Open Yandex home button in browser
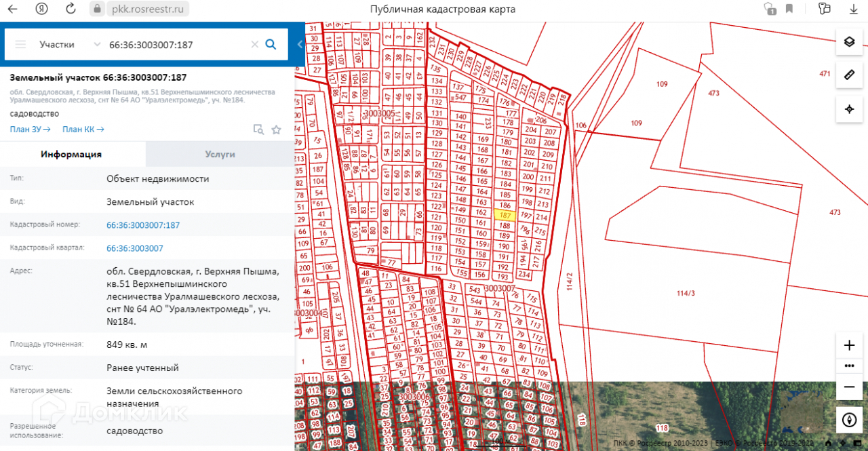The width and height of the screenshot is (868, 451). (41, 9)
